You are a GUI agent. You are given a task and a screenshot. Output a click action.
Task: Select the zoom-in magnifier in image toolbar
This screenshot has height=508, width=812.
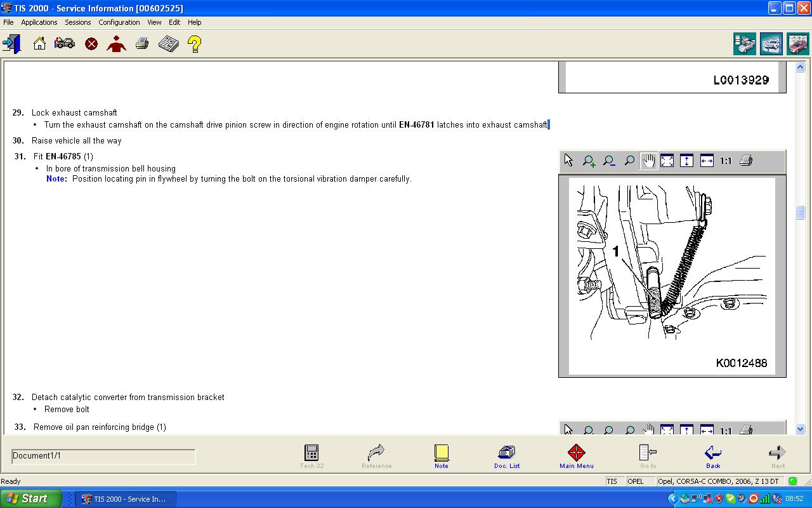(589, 161)
